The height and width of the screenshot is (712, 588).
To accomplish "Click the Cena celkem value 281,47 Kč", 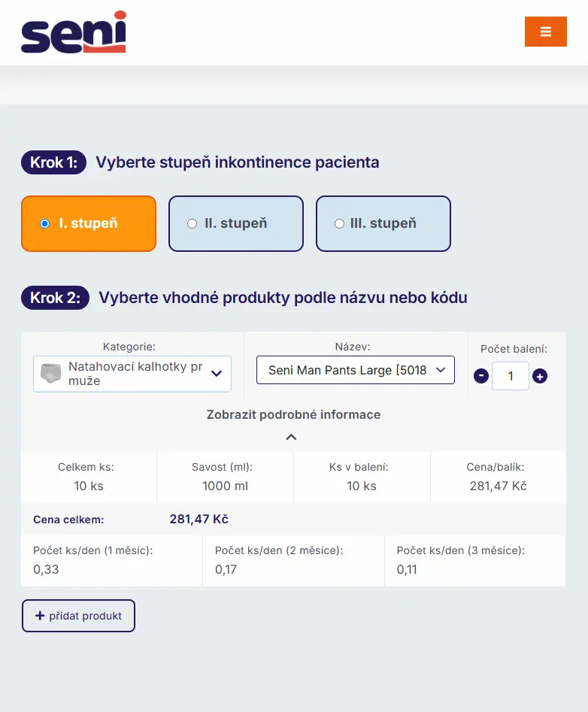I will point(199,519).
